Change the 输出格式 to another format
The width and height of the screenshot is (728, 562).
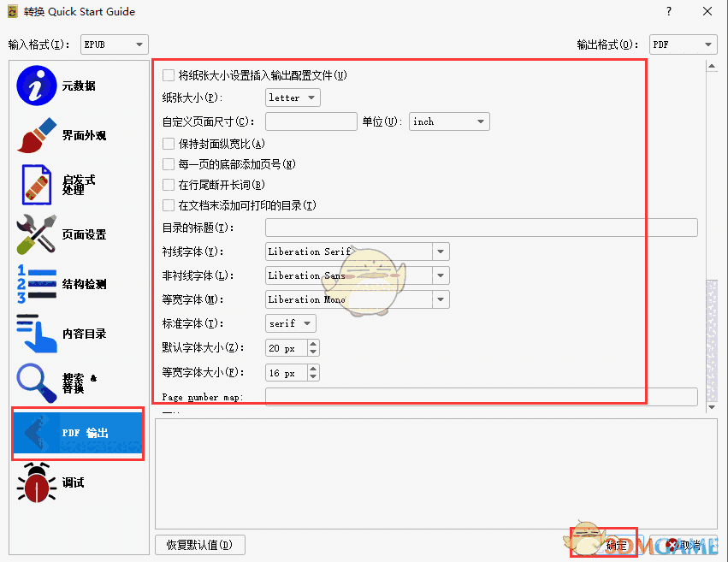683,44
